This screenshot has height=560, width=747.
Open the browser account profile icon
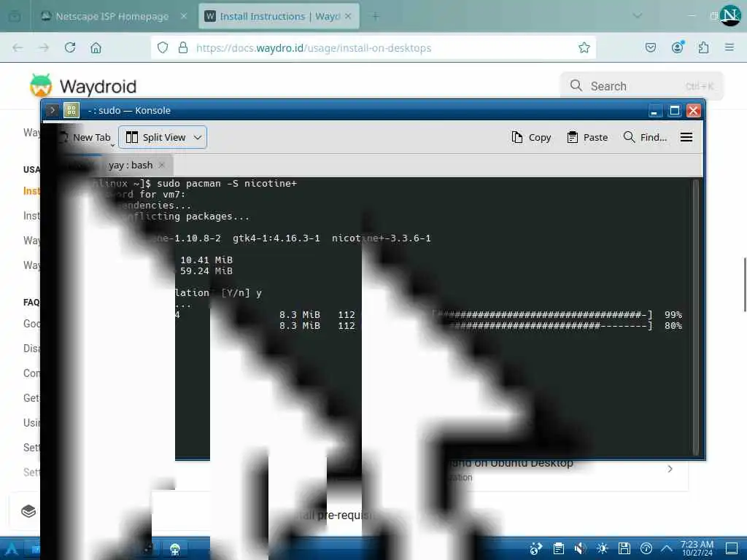(678, 47)
